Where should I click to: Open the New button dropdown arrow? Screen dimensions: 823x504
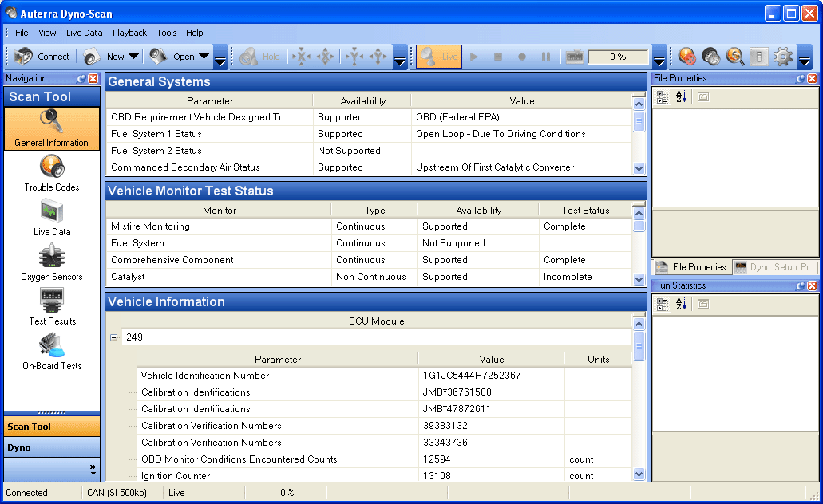coord(133,57)
